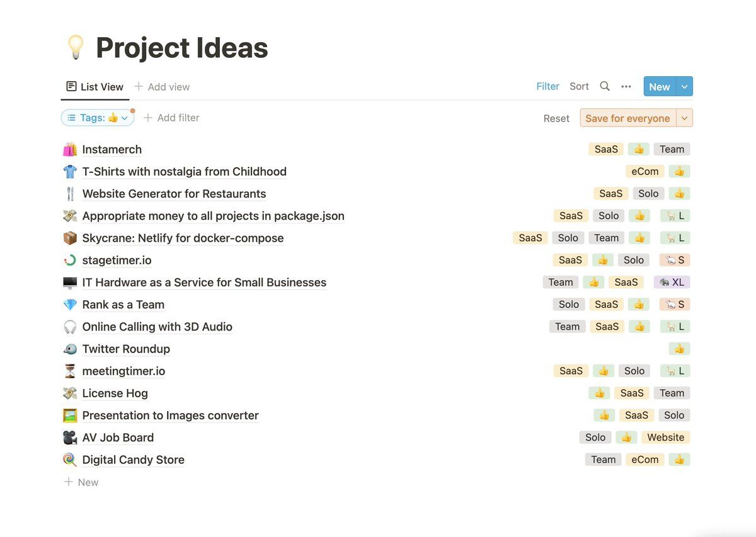The image size is (756, 537).
Task: Click the headphones icon for Online Calling
Action: [70, 327]
